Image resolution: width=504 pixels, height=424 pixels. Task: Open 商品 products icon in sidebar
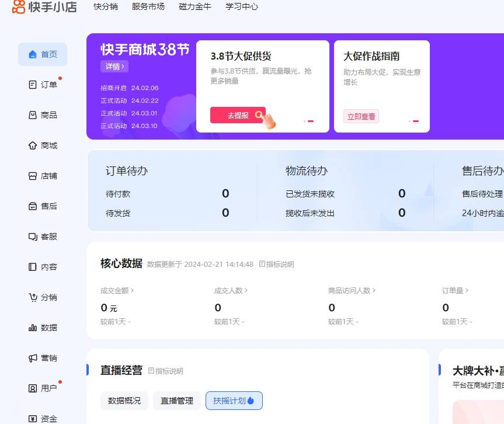pyautogui.click(x=33, y=115)
